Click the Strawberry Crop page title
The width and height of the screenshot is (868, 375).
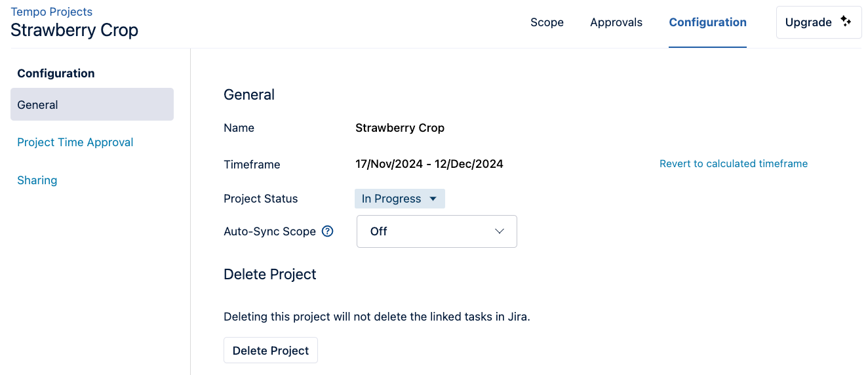75,30
